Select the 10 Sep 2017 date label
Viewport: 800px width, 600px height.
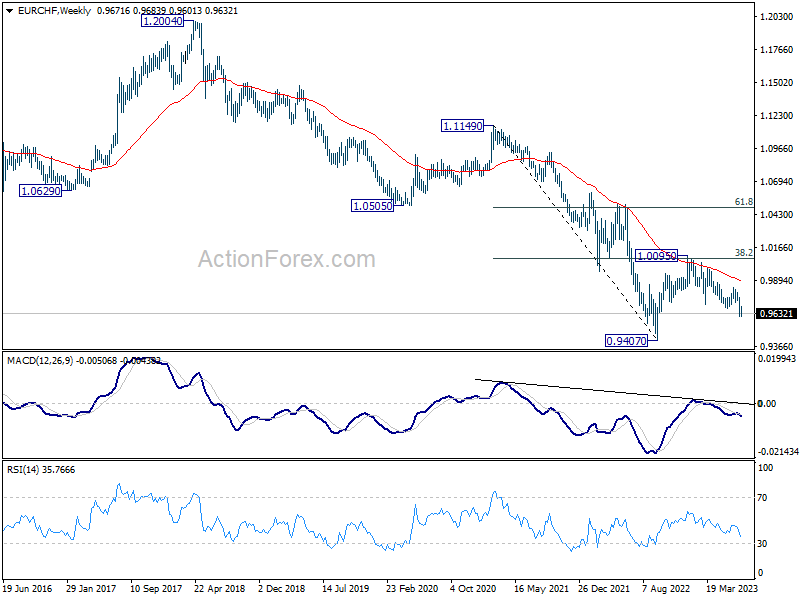click(x=156, y=589)
